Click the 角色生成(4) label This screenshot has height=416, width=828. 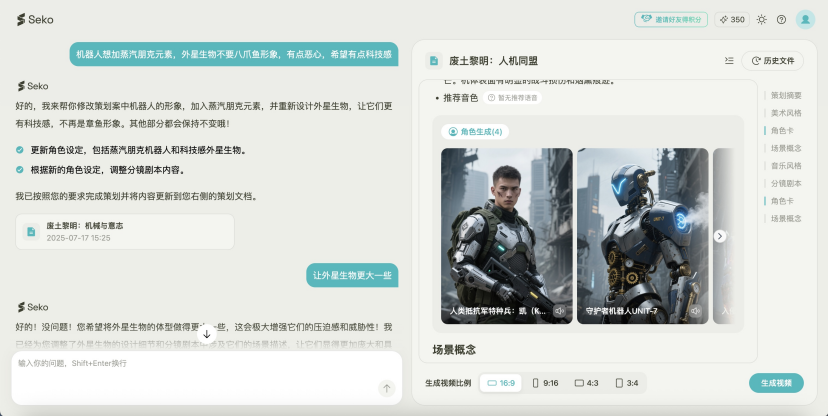(475, 131)
